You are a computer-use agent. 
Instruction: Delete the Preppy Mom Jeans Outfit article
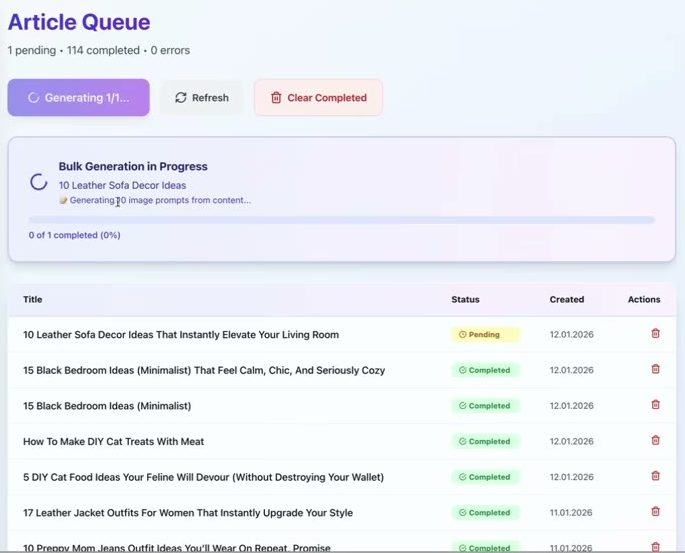coord(655,546)
